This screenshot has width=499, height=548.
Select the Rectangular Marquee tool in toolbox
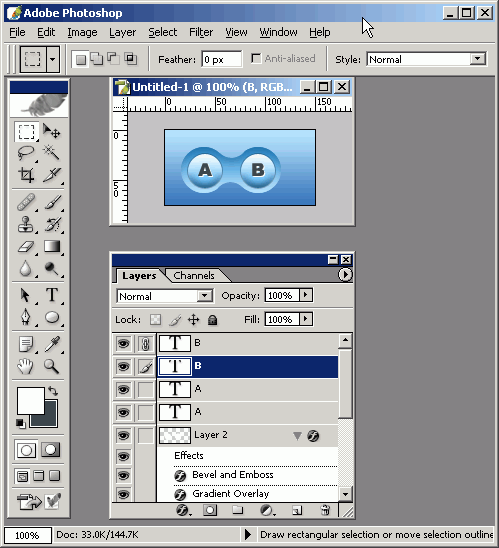click(x=26, y=132)
